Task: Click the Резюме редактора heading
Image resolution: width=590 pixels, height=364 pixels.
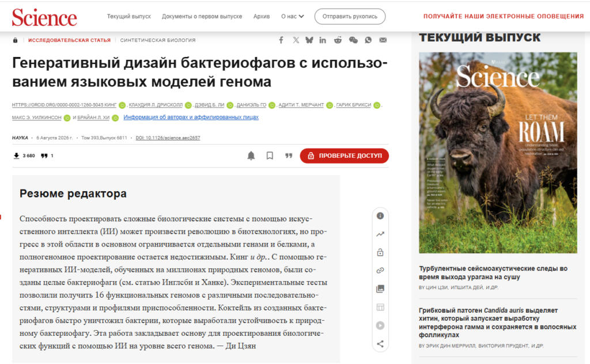Action: click(73, 194)
